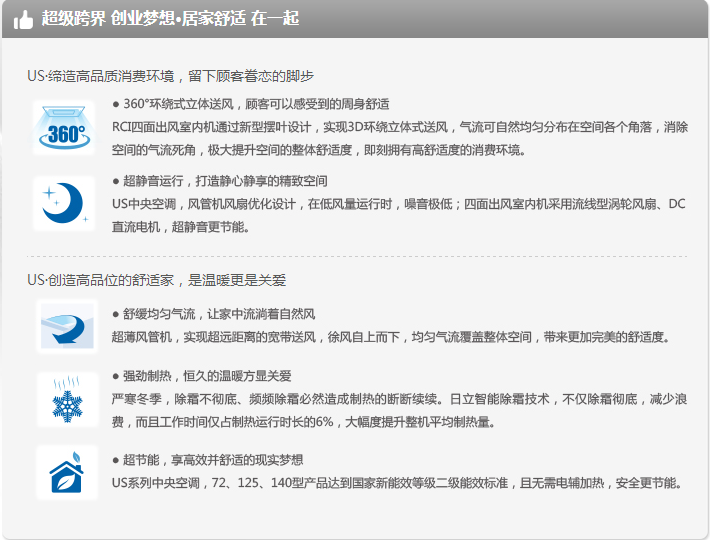
Task: Select the bullet 超静音运行，打造静心静享的精致空间
Action: click(x=220, y=181)
